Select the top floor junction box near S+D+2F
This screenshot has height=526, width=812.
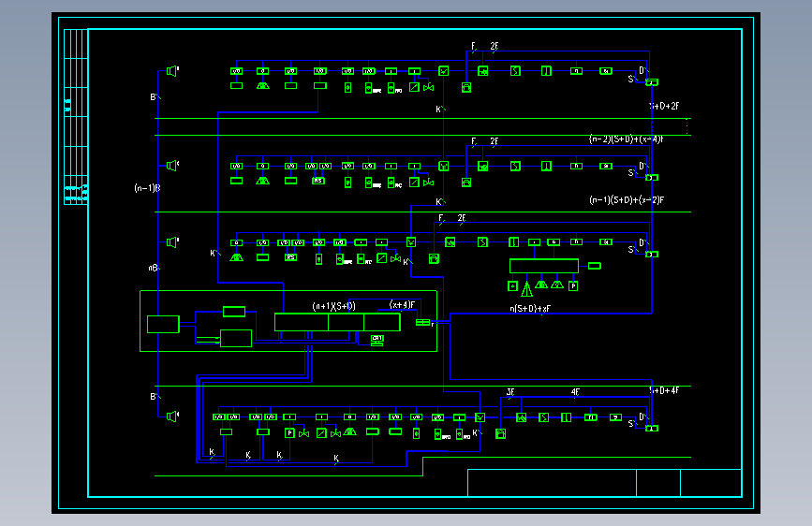[652, 82]
